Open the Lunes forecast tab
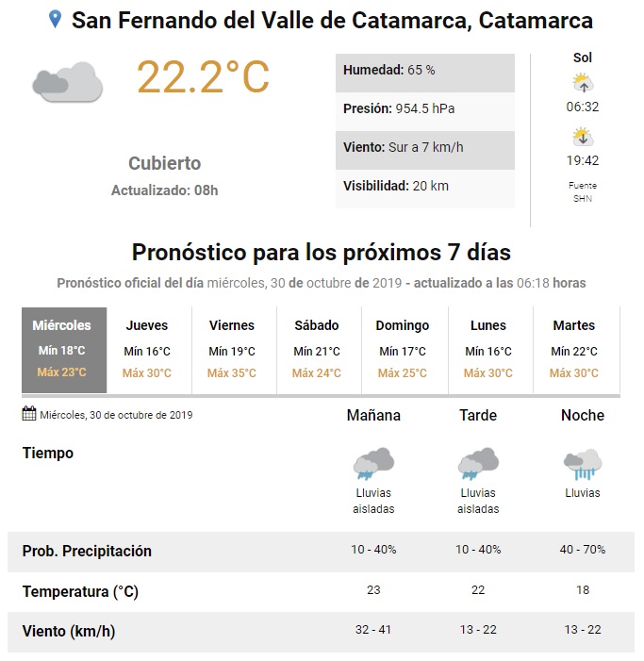Viewport: 644px width, 661px height. pos(488,349)
